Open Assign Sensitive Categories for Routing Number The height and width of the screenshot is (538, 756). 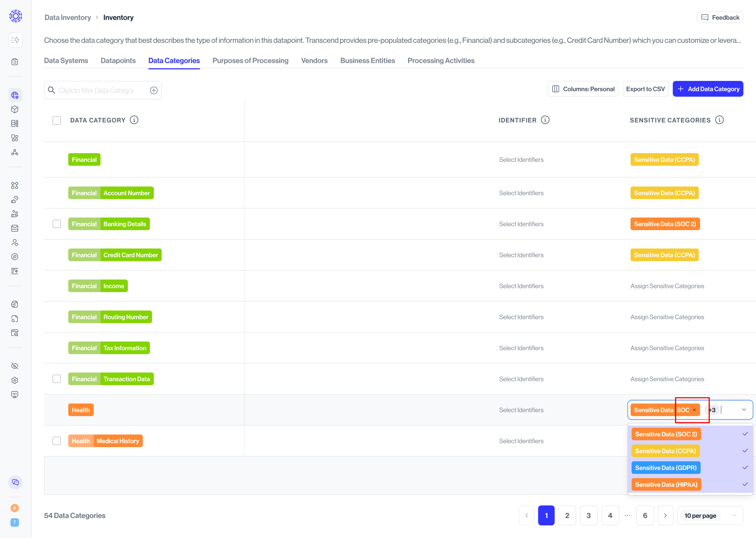click(667, 317)
